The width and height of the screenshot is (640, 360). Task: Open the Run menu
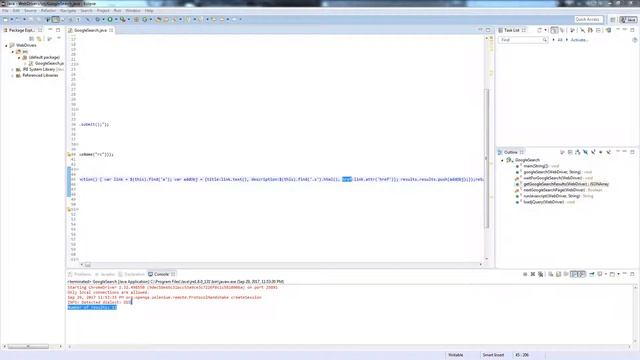pos(118,11)
